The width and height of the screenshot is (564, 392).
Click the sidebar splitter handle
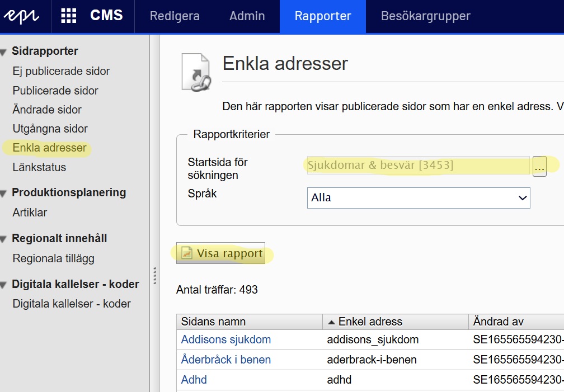click(x=154, y=275)
